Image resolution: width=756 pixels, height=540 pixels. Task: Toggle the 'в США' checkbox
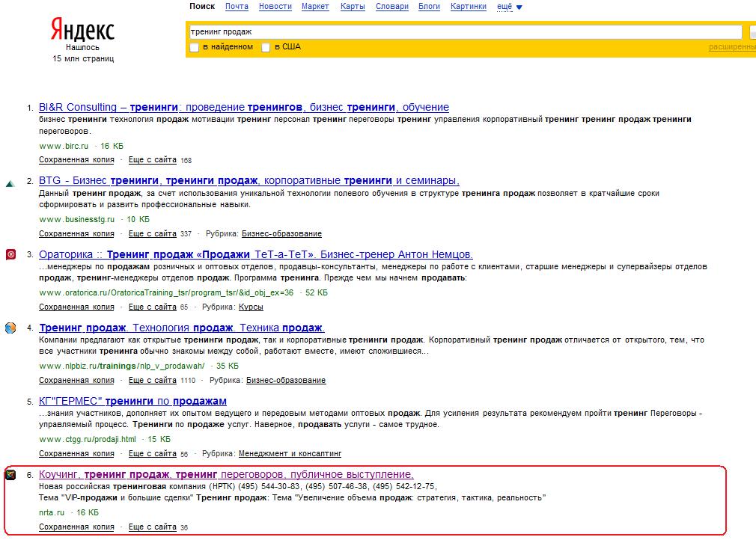click(266, 47)
